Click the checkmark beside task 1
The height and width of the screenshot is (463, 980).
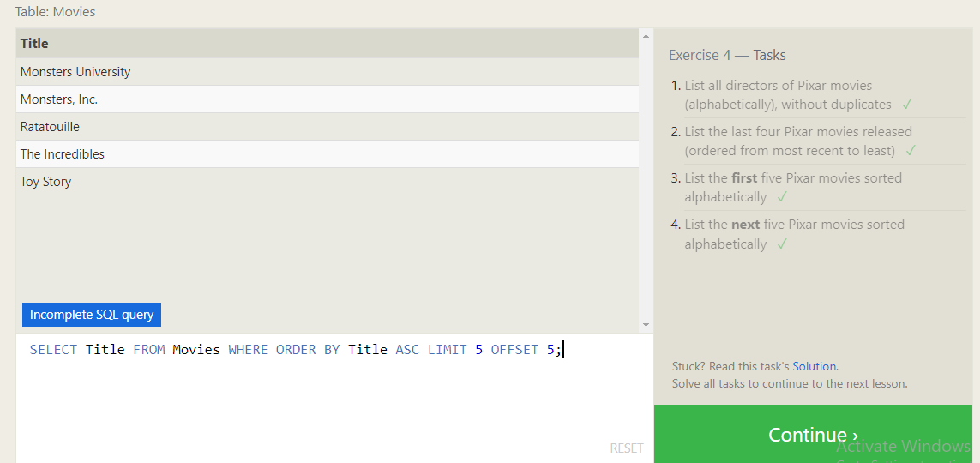pos(907,105)
